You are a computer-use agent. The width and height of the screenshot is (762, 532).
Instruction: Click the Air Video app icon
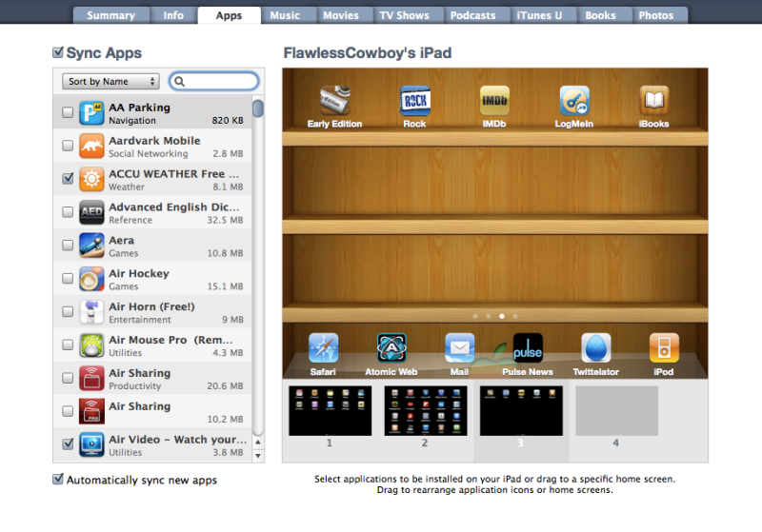point(91,444)
